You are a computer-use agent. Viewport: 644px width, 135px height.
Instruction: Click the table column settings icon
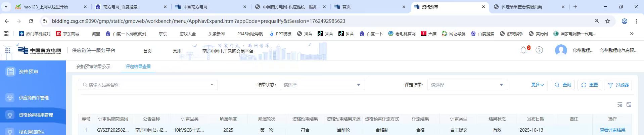[x=620, y=105]
